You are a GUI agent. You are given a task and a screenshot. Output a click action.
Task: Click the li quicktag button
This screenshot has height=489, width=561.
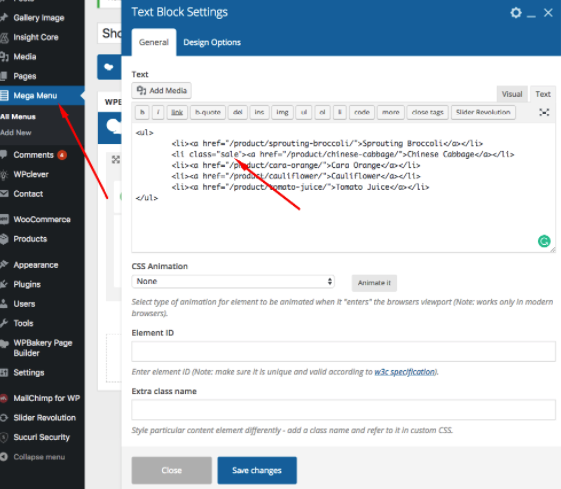(x=340, y=112)
